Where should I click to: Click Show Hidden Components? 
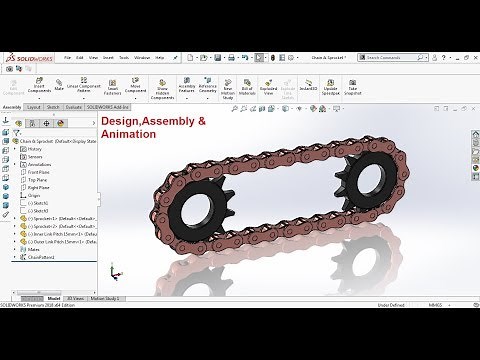[x=162, y=89]
